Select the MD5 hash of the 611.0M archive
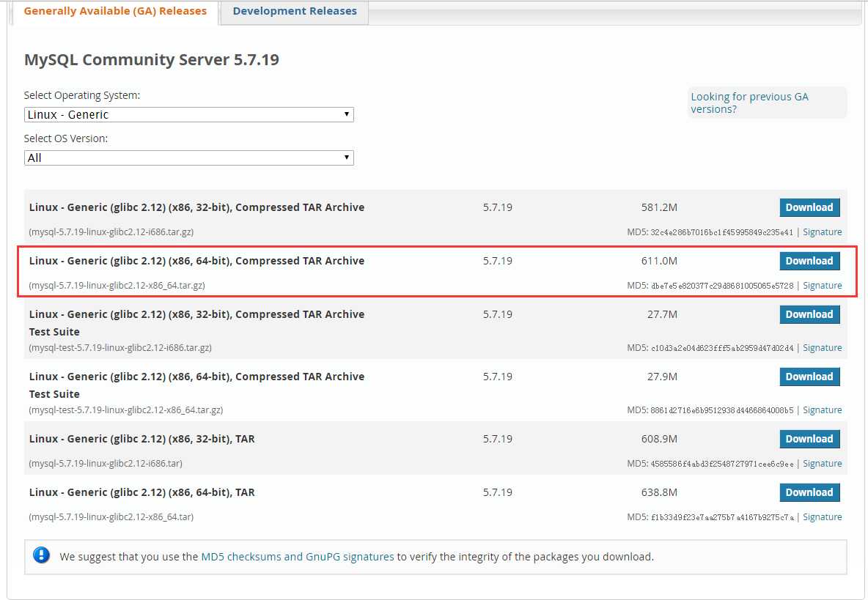The image size is (868, 600). [x=722, y=286]
